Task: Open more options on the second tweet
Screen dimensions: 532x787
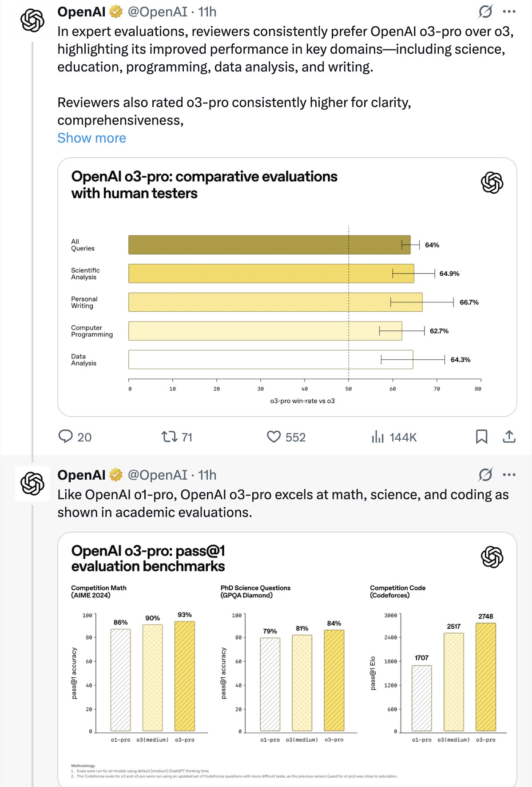Action: pos(509,475)
